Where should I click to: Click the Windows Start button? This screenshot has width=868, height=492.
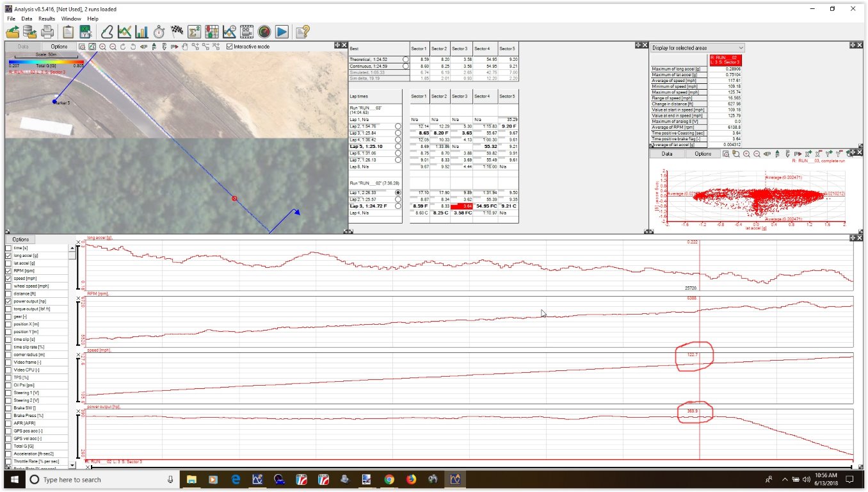14,479
